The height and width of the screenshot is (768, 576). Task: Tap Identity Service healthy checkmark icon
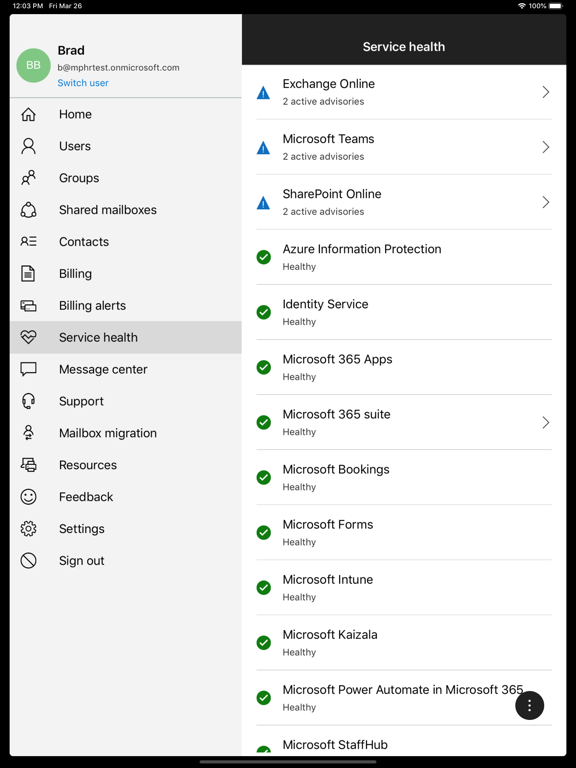pyautogui.click(x=264, y=312)
